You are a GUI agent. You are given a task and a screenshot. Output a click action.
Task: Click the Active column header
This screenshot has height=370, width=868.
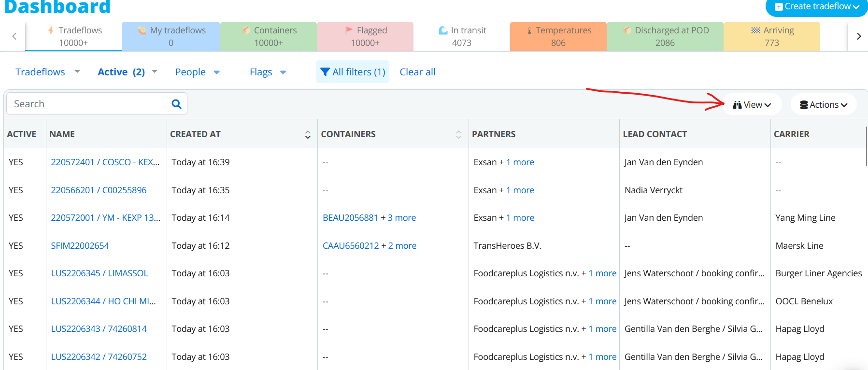click(21, 134)
